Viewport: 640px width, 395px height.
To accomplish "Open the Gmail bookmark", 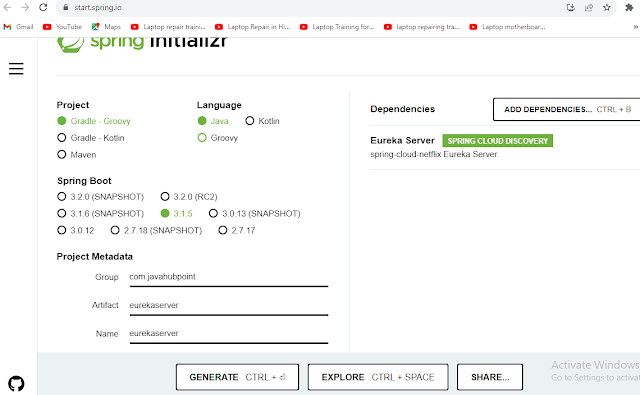I will [18, 27].
